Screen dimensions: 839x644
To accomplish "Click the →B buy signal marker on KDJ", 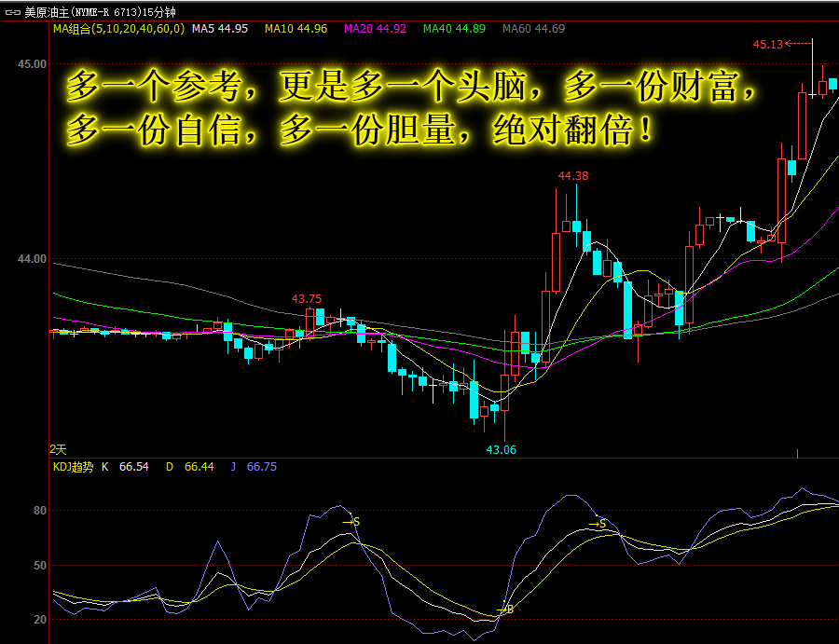I will click(505, 610).
